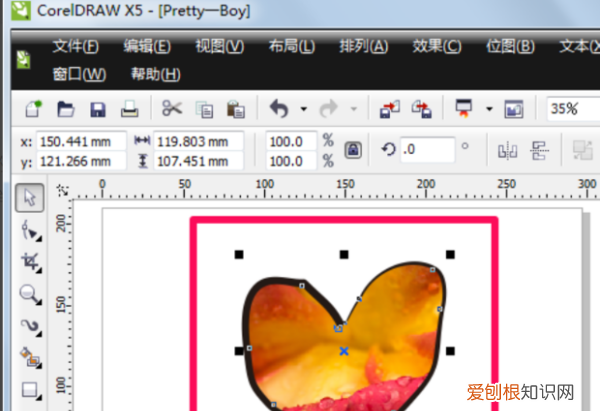Click the Import icon in toolbar
The width and height of the screenshot is (600, 411).
pos(389,108)
